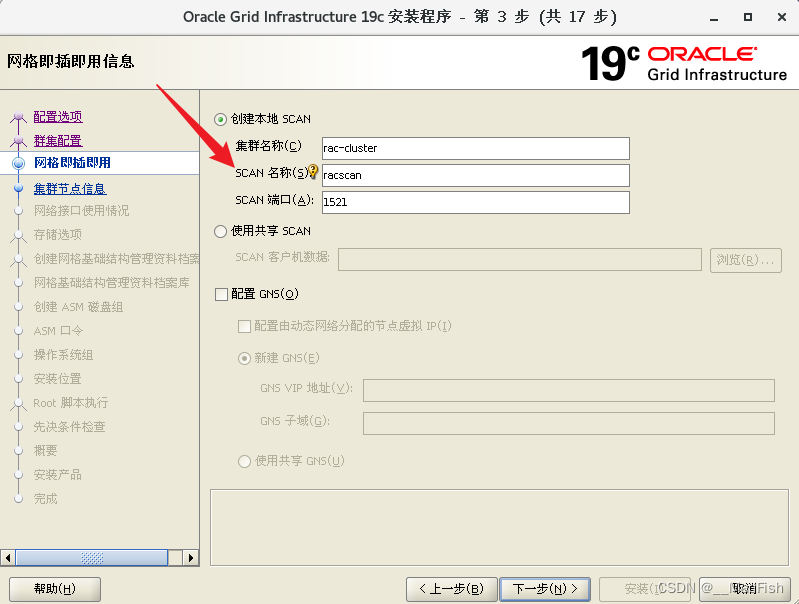Viewport: 799px width, 604px height.
Task: Click the 安装位置 step text
Action: [58, 379]
